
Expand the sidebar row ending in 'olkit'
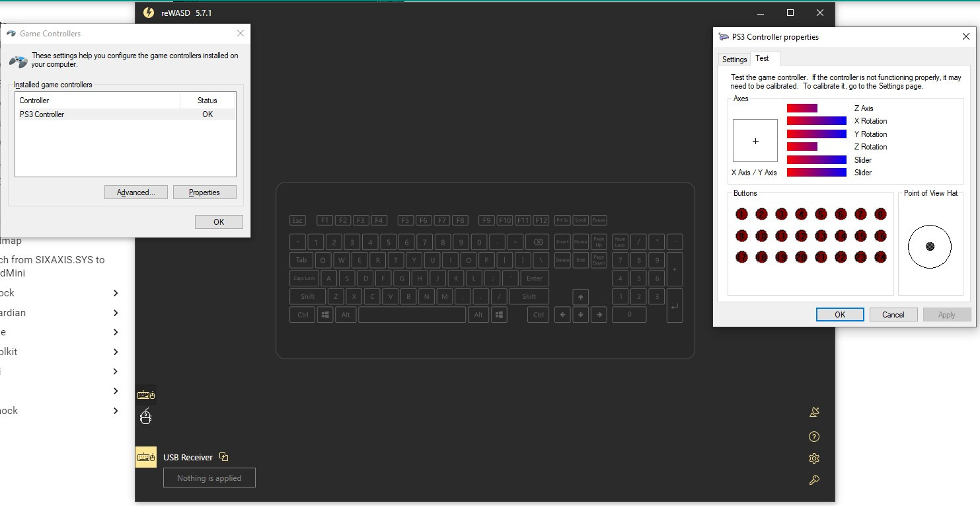point(116,352)
